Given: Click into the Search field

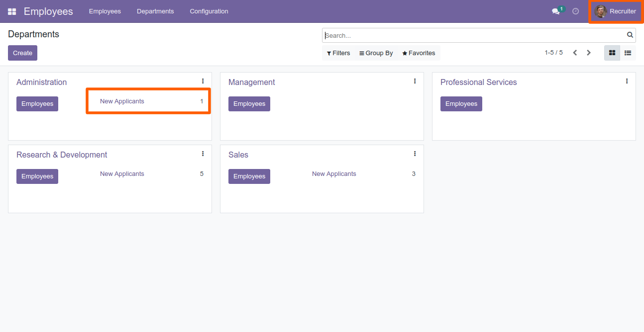Looking at the screenshot, I should (x=474, y=35).
